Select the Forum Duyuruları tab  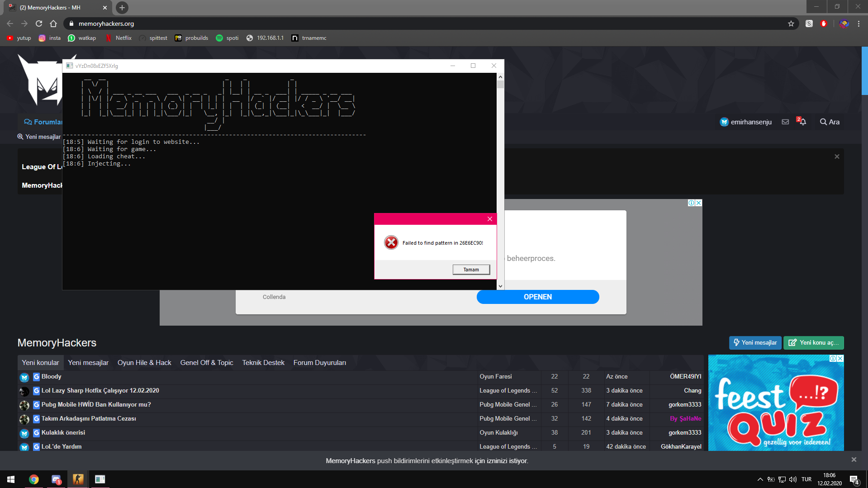pyautogui.click(x=320, y=363)
